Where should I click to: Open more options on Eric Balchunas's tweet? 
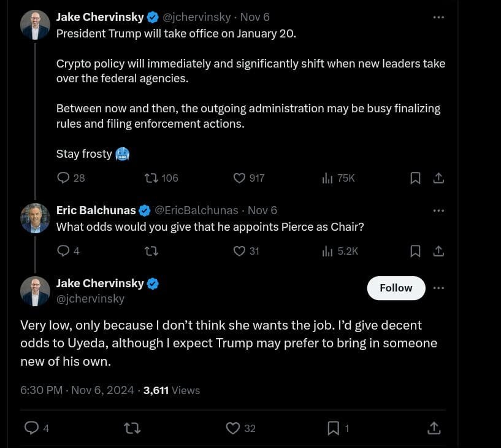click(438, 210)
